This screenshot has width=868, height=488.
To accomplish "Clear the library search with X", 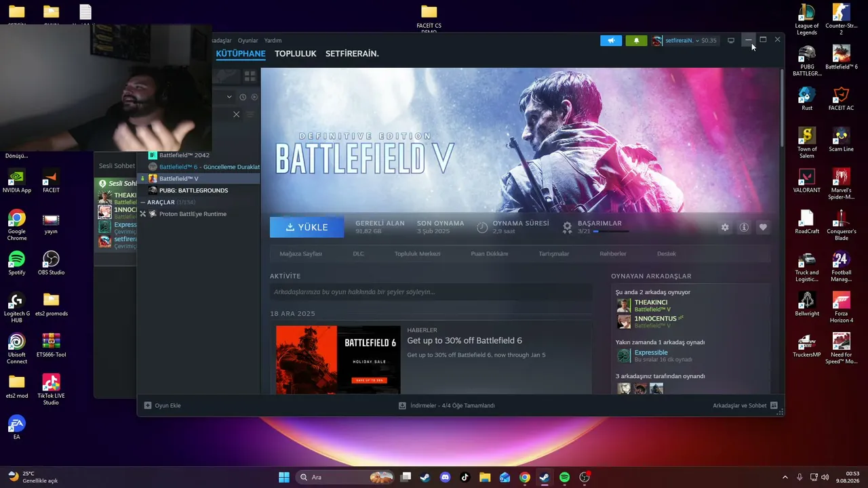I will [236, 115].
